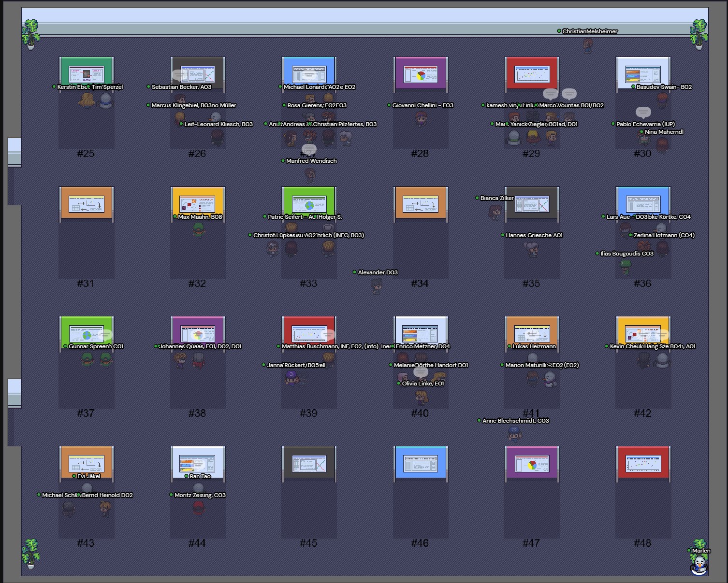Click the #31 booth number label
Screen dimensions: 728x583
coord(86,284)
